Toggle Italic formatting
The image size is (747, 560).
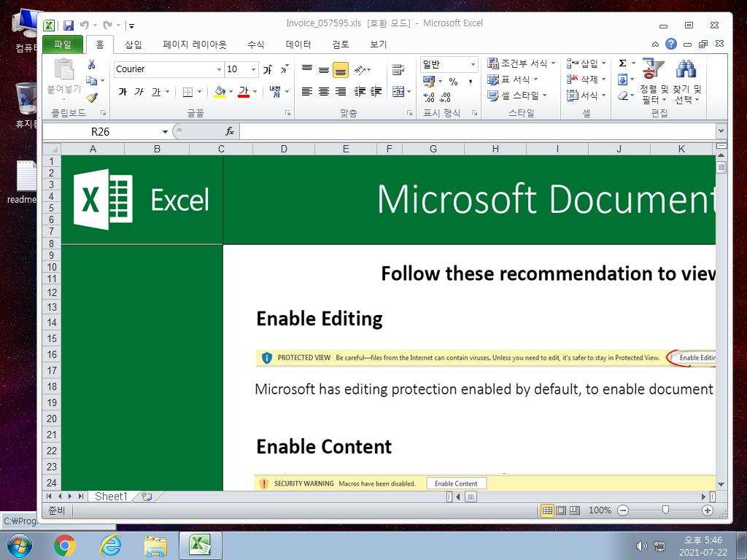(139, 91)
